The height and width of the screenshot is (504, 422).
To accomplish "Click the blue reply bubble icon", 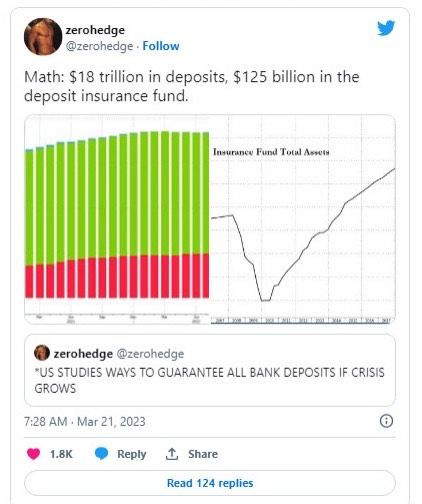I will click(x=101, y=454).
